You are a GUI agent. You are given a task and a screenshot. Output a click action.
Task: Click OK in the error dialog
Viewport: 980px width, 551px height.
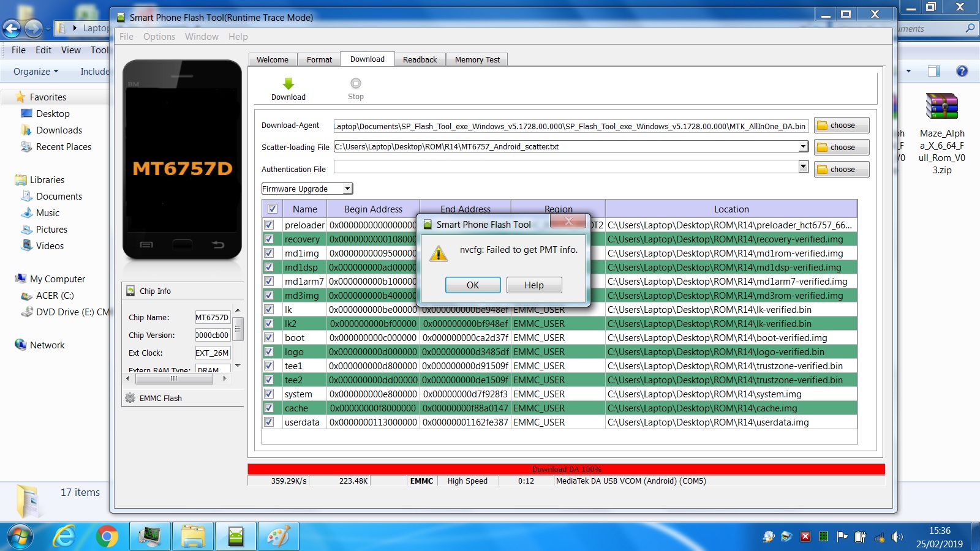point(473,285)
